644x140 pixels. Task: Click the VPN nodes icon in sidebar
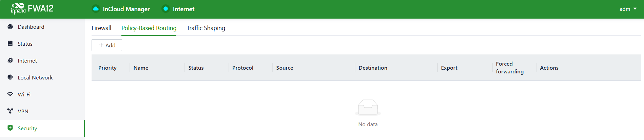(10, 111)
